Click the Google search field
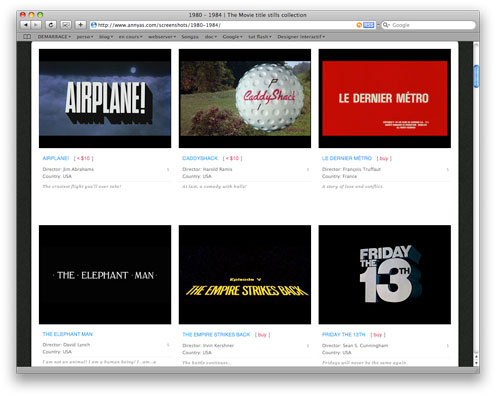 pyautogui.click(x=430, y=25)
